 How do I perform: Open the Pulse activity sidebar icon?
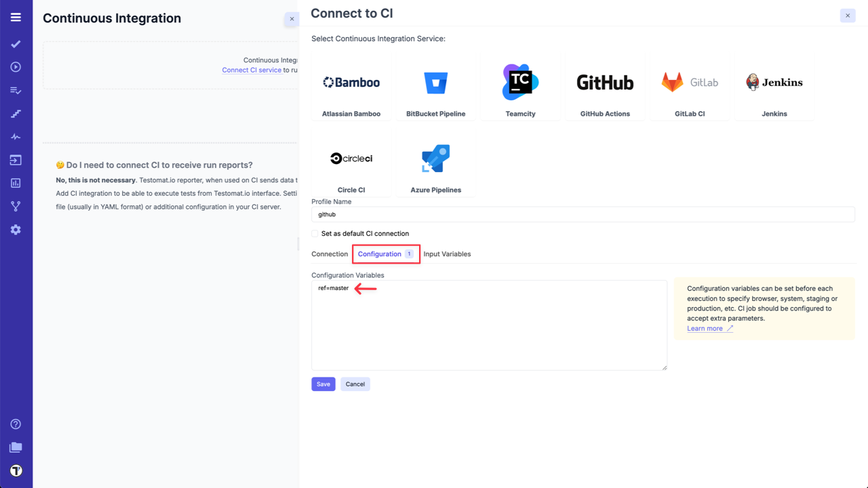(x=16, y=137)
